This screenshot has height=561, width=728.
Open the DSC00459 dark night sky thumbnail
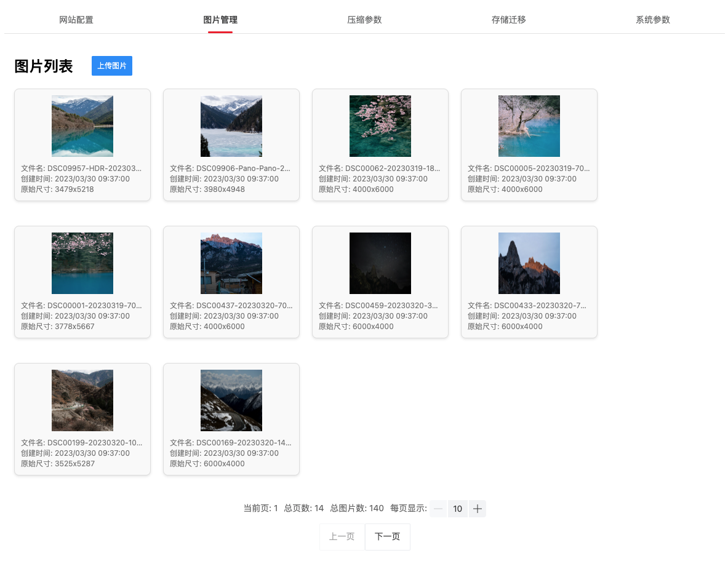click(x=380, y=263)
